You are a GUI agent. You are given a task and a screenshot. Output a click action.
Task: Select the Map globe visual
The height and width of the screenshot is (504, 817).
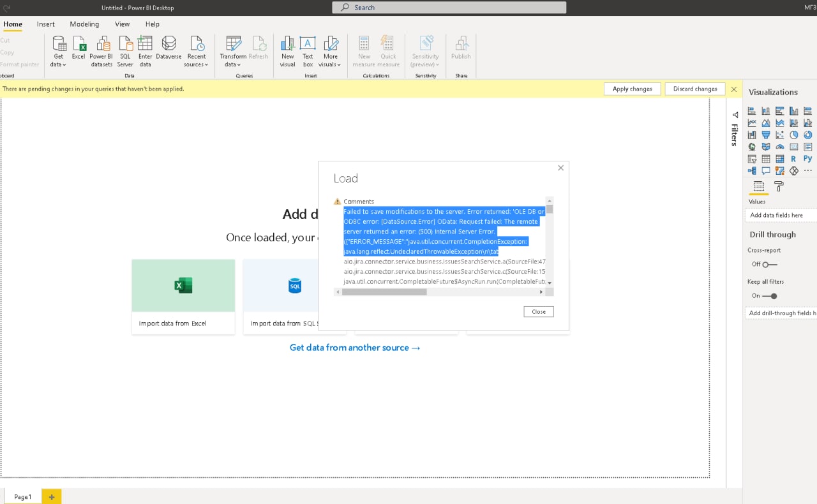point(752,147)
